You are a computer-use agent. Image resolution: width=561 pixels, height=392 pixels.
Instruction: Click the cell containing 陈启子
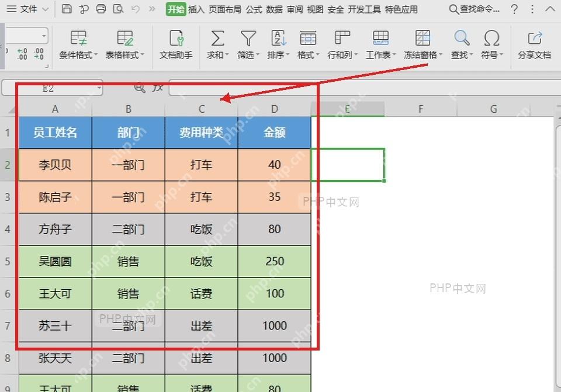(55, 197)
